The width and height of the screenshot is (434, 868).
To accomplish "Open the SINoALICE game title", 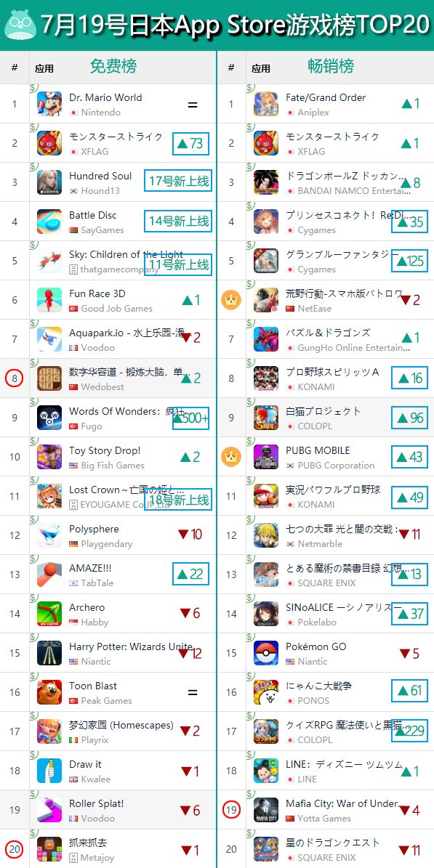I will [344, 608].
